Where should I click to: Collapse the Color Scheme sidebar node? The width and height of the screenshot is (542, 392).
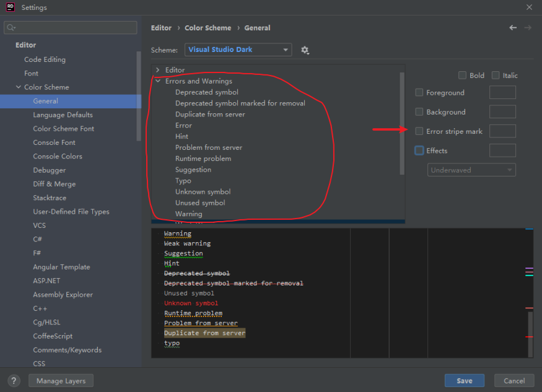click(x=19, y=87)
